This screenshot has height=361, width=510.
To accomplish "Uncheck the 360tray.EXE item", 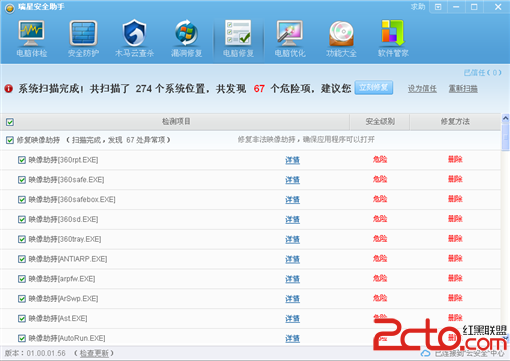I will pos(22,239).
